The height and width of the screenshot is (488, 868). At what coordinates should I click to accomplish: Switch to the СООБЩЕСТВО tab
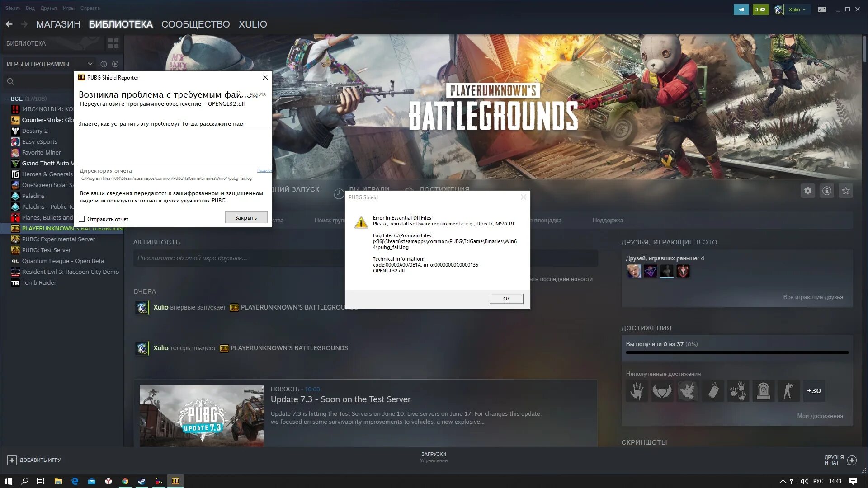tap(195, 24)
